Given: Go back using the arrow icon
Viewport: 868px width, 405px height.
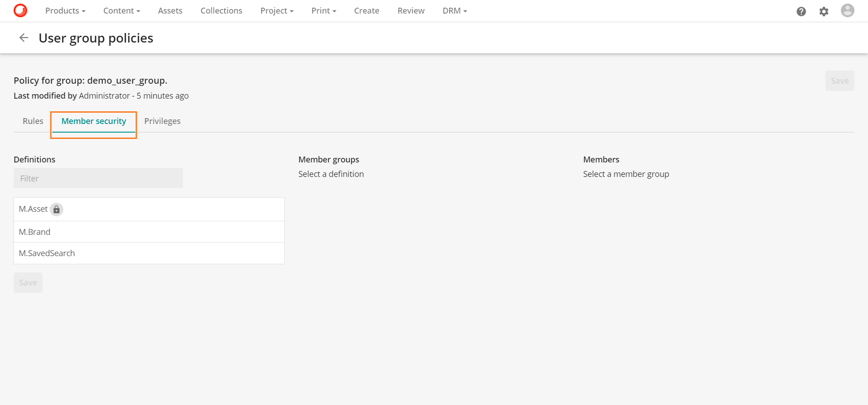Looking at the screenshot, I should [x=24, y=38].
